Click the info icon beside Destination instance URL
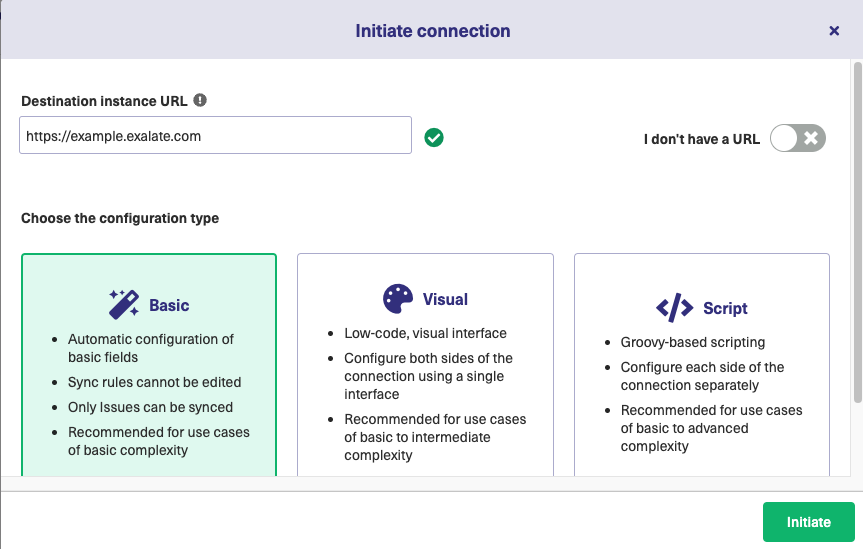Viewport: 863px width, 549px height. tap(200, 100)
